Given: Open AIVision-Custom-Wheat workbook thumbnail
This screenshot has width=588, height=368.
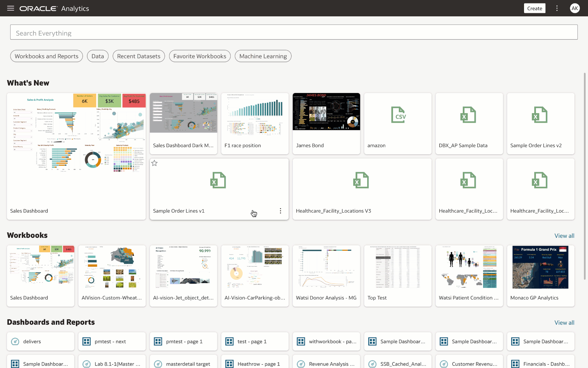Looking at the screenshot, I should [112, 267].
